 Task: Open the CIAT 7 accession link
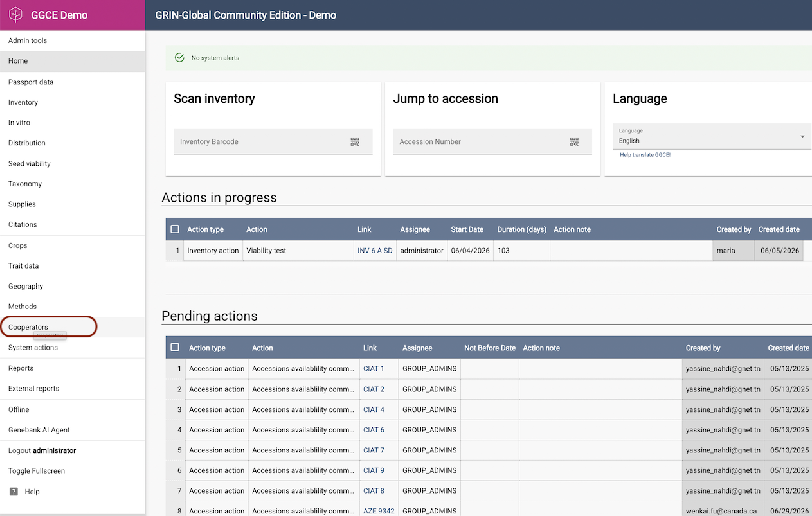pos(374,450)
